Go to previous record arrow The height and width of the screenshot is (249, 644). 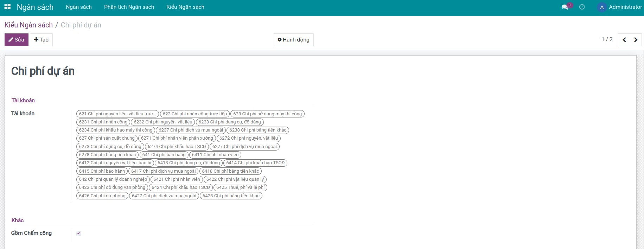click(x=624, y=40)
